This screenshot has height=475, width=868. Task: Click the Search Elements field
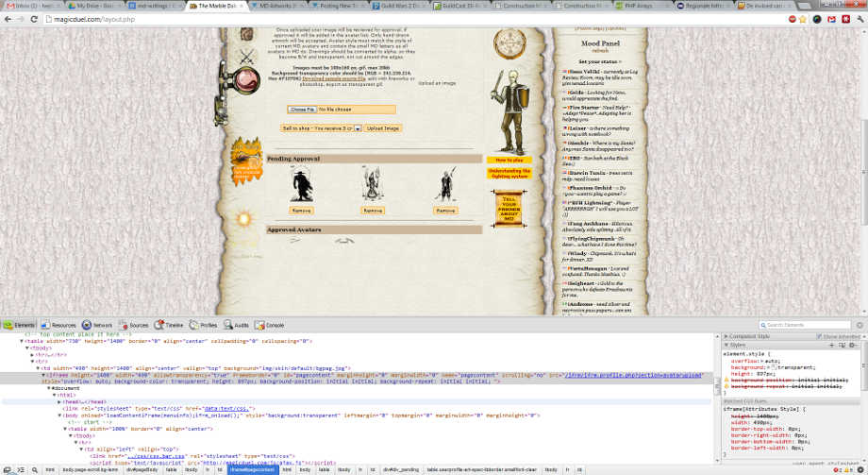[x=806, y=325]
